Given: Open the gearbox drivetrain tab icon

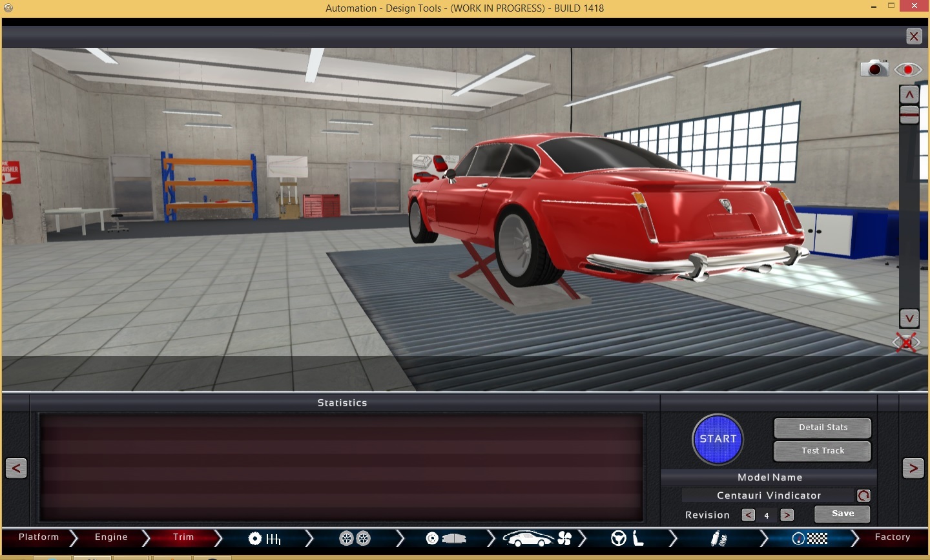Looking at the screenshot, I should (x=265, y=538).
